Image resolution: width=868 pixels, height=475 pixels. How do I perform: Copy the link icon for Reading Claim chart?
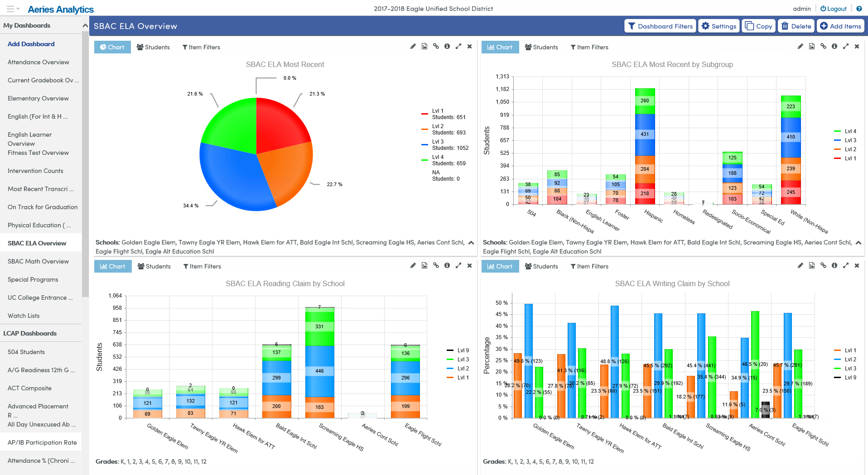pyautogui.click(x=436, y=266)
